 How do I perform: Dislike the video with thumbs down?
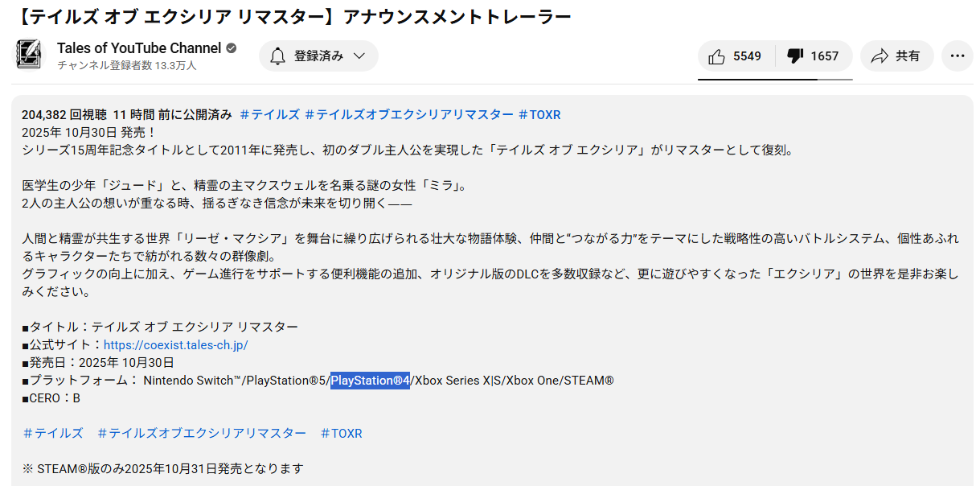point(813,56)
